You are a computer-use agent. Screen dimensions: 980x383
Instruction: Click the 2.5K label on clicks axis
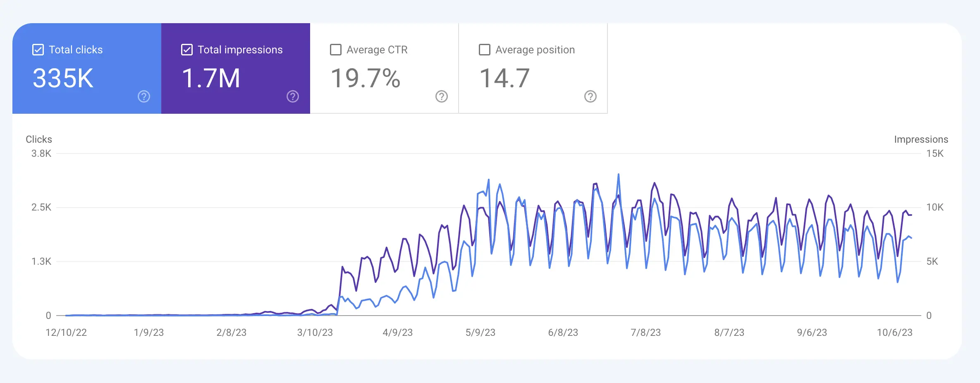pyautogui.click(x=41, y=207)
